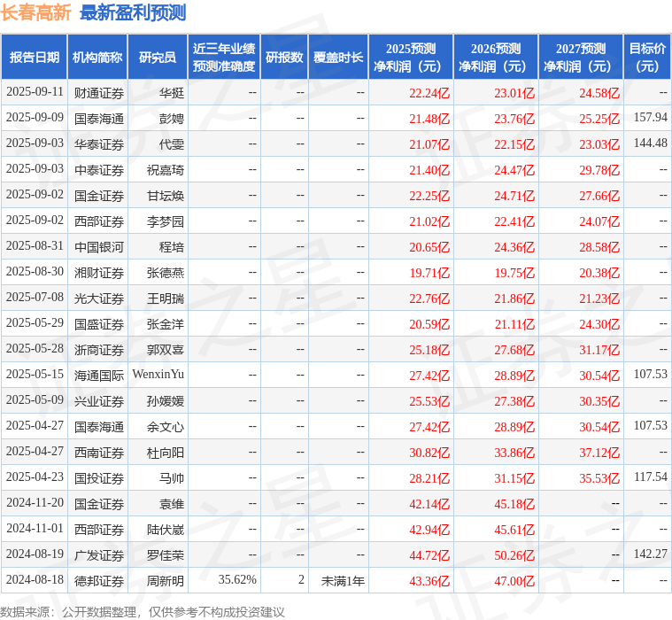
Task: Select the 机构简称 column header
Action: pos(97,57)
